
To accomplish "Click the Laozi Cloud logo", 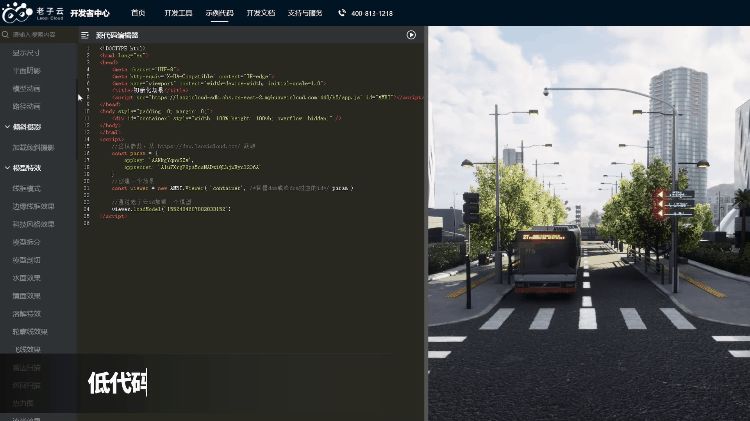I will click(33, 12).
